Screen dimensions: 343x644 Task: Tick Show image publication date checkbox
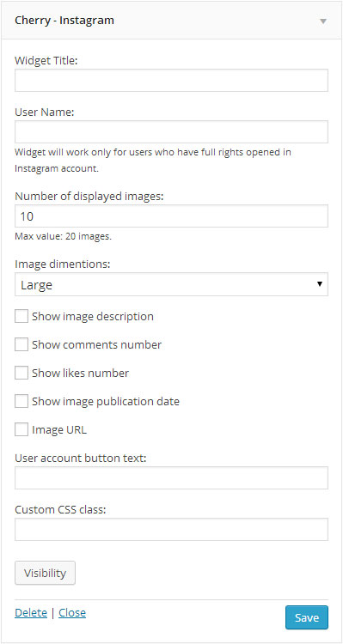coord(21,401)
